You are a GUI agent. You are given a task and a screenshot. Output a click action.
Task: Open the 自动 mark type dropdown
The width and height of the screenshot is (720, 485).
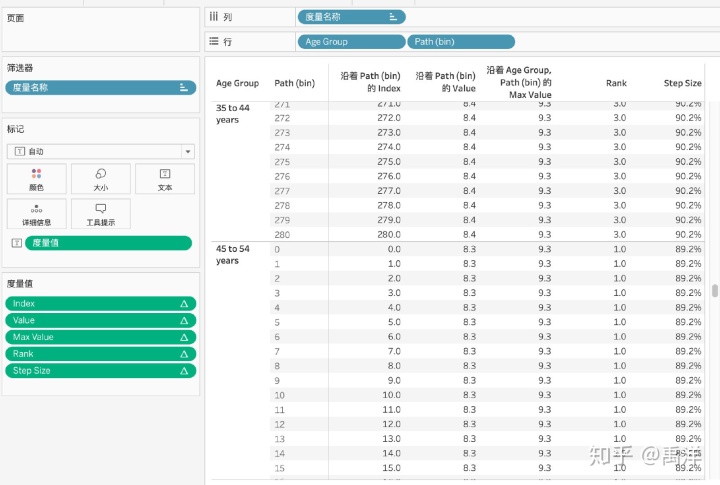coord(100,151)
